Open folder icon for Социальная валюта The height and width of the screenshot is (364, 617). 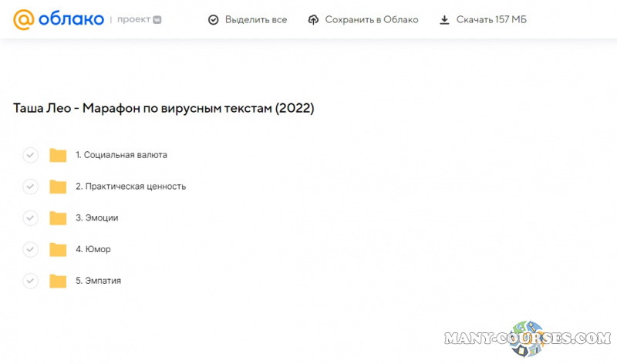58,155
